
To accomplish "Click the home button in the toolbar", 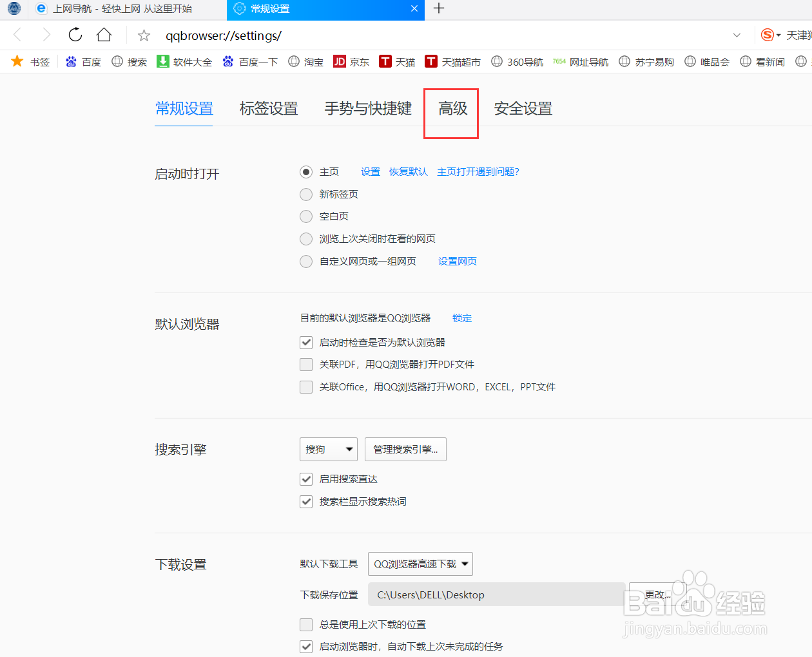I will [104, 35].
